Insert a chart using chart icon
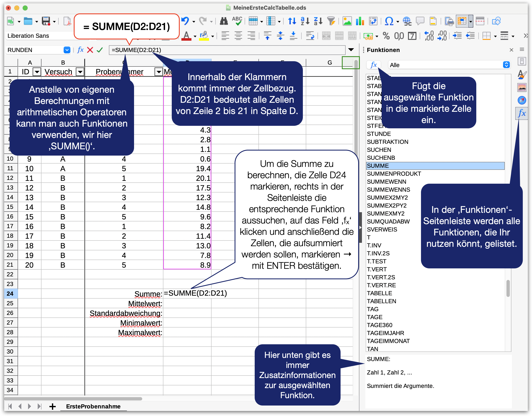 click(x=360, y=21)
